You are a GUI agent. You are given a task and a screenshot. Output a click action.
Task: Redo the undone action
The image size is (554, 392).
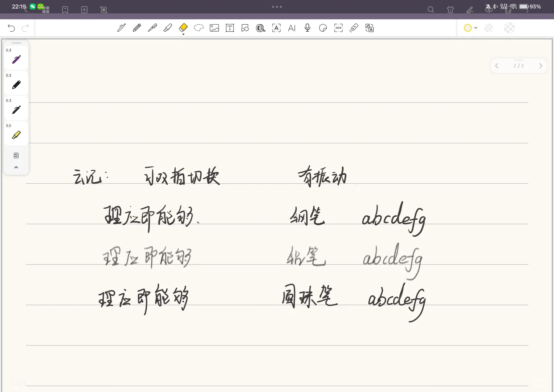[x=25, y=28]
